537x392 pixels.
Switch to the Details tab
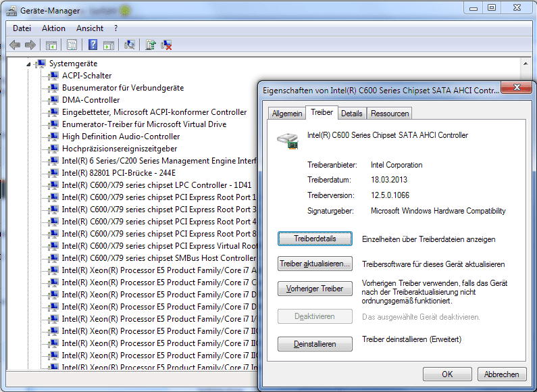pos(352,114)
